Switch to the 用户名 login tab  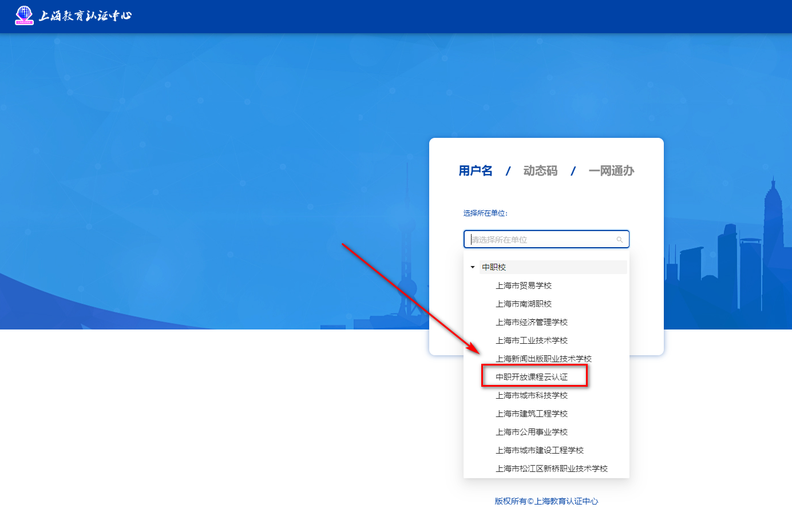click(x=476, y=170)
